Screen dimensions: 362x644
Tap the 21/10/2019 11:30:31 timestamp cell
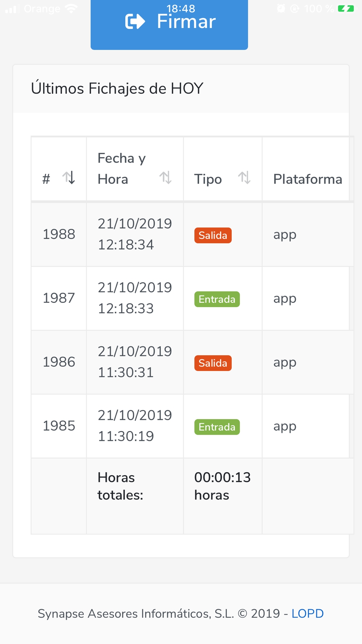tap(135, 362)
